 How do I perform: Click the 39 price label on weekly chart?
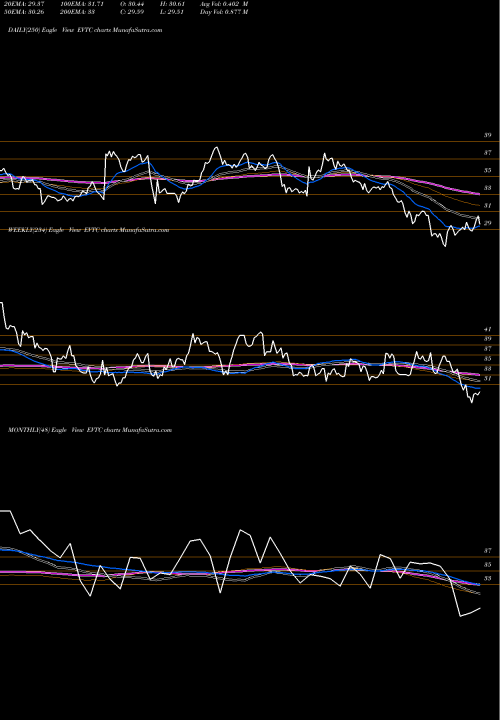point(488,339)
